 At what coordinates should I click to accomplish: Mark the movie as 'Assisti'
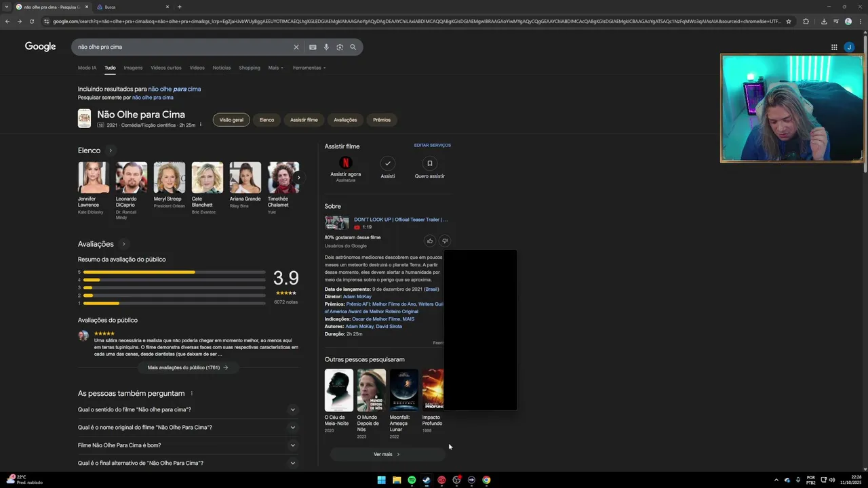pos(387,163)
